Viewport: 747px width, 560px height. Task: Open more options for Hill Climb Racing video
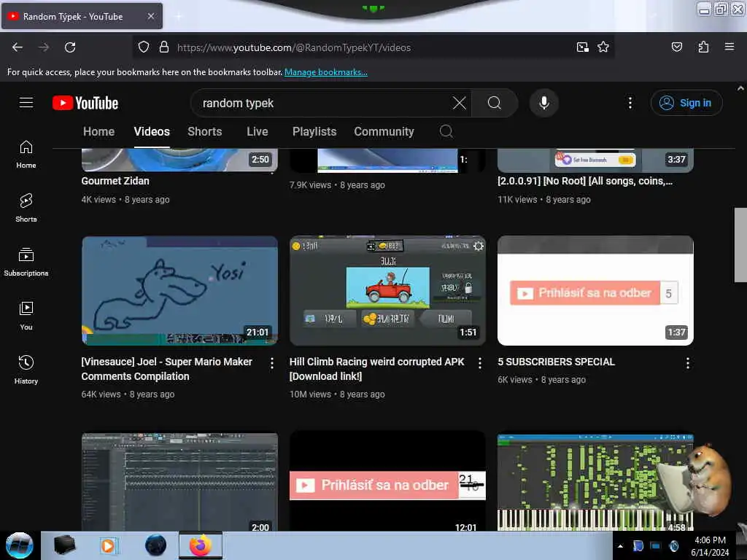tap(480, 363)
